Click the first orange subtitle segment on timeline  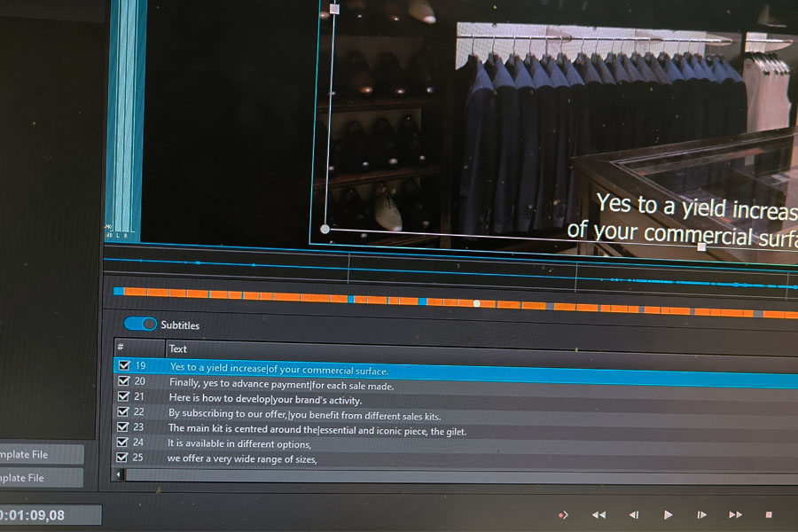tap(136, 292)
